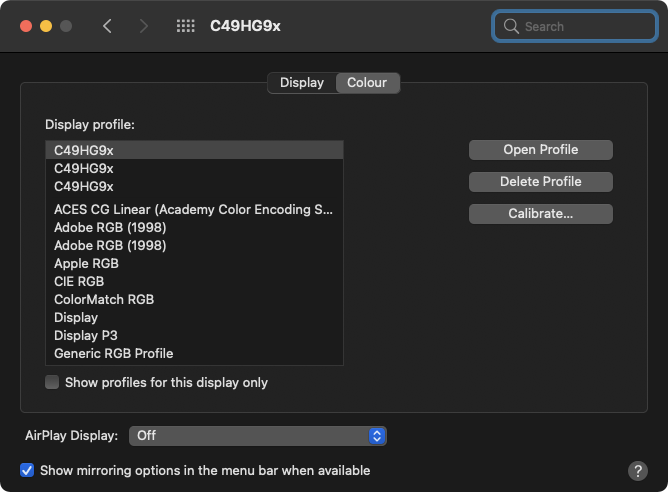668x492 pixels.
Task: Open the AirPlay Display dropdown
Action: click(258, 436)
